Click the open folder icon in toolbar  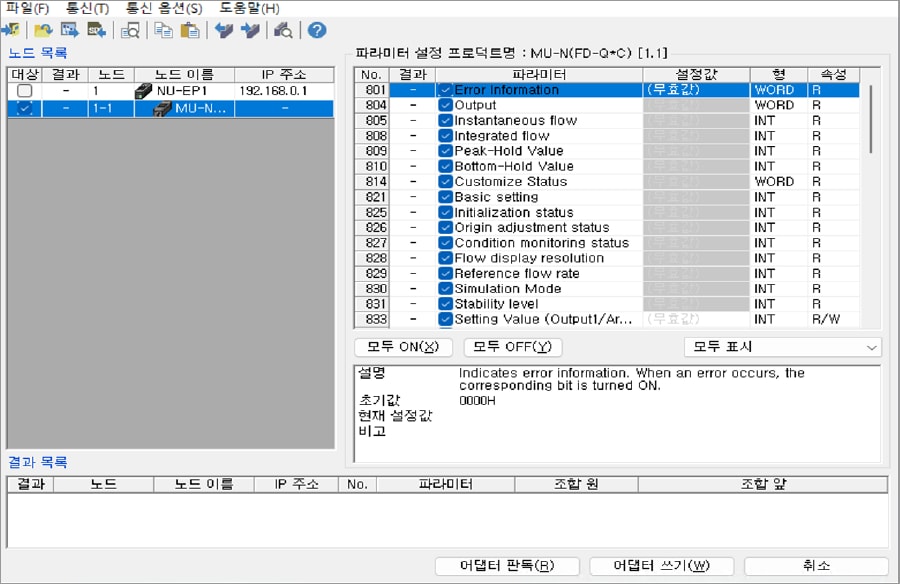[x=43, y=30]
